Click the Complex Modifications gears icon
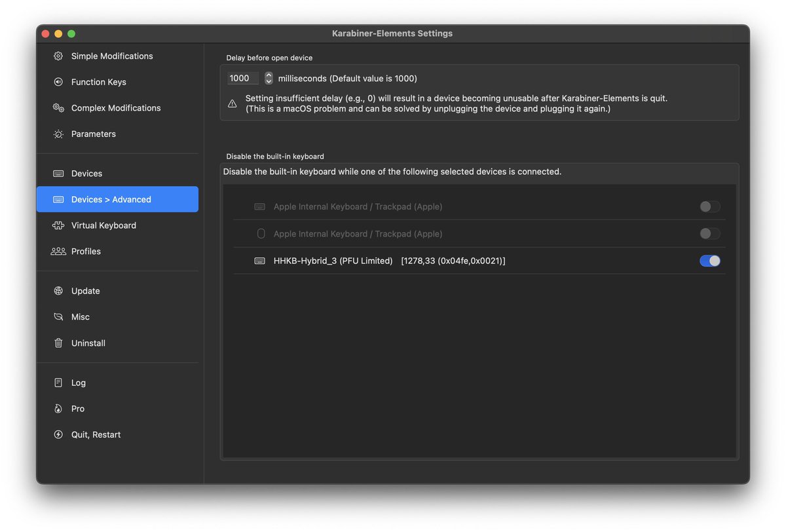Viewport: 786px width, 532px height. pyautogui.click(x=58, y=108)
